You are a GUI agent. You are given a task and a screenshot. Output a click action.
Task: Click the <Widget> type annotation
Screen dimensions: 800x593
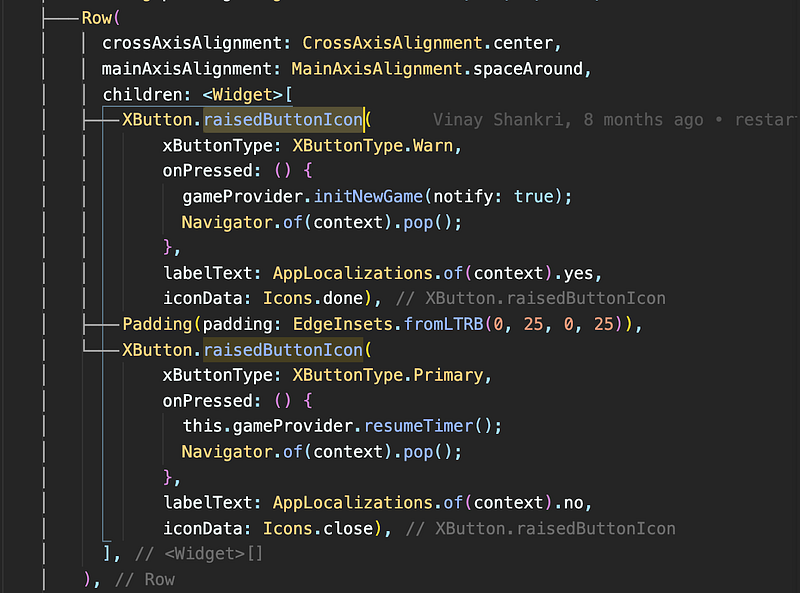(x=242, y=94)
